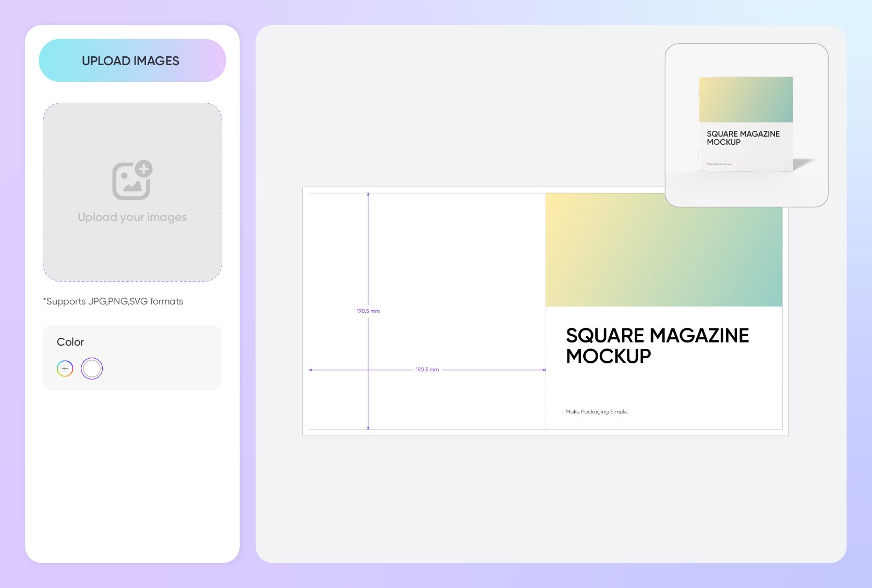Click the bottom arrowhead of vertical dimension line
This screenshot has width=872, height=588.
coord(368,427)
